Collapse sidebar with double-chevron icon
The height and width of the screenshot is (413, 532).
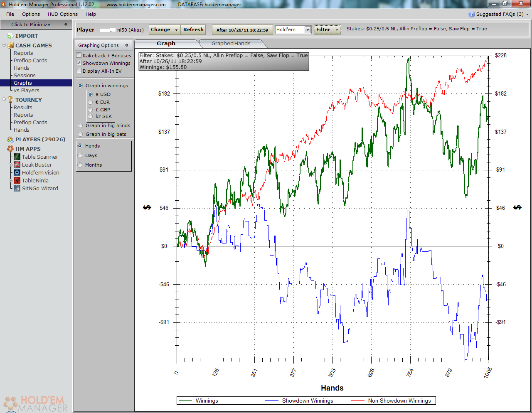[66, 25]
